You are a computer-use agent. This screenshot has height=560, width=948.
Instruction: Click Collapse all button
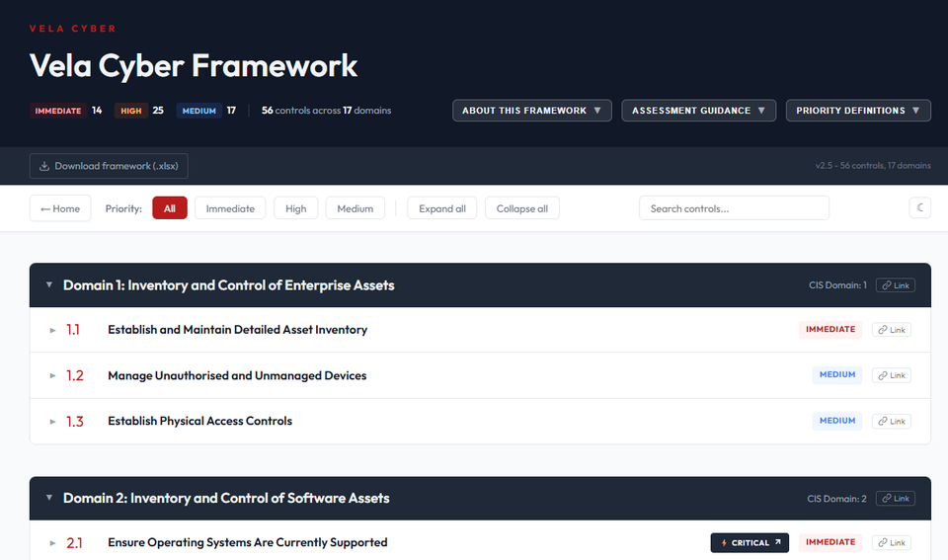521,208
